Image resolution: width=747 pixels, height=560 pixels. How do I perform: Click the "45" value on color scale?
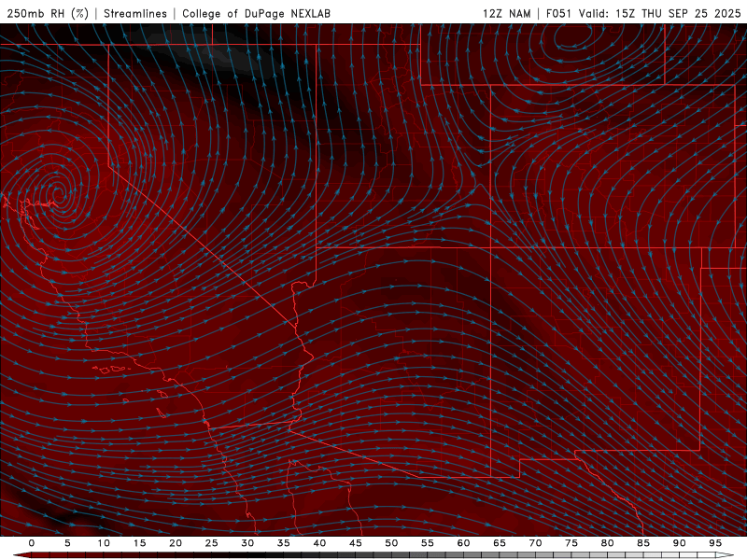click(355, 543)
